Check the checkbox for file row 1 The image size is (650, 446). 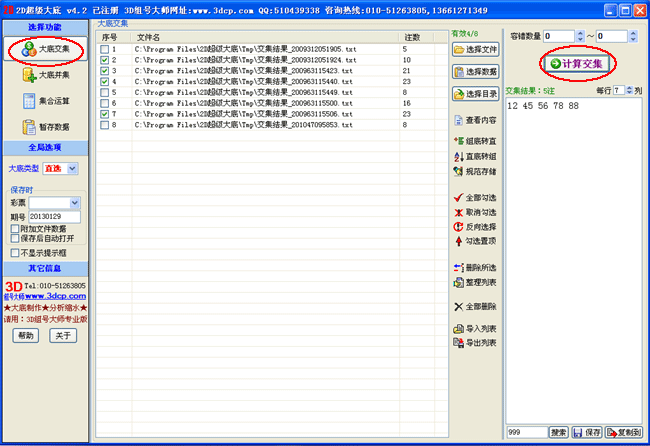coord(105,49)
